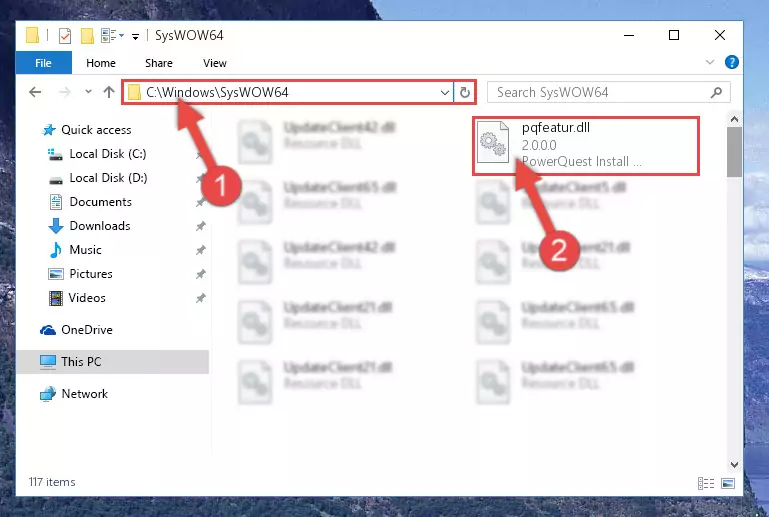
Task: Click the Forward navigation arrow
Action: (x=64, y=92)
